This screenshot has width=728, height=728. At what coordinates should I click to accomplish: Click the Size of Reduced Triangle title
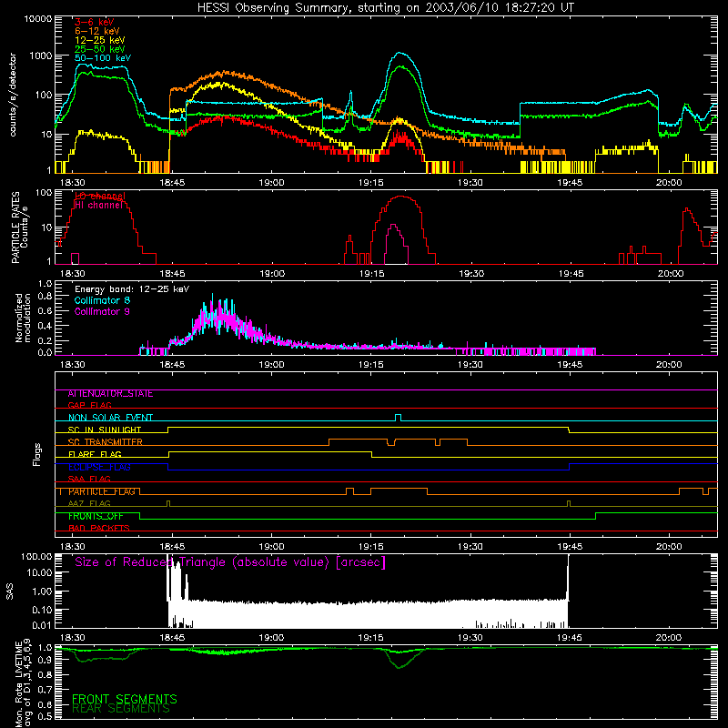pyautogui.click(x=230, y=562)
